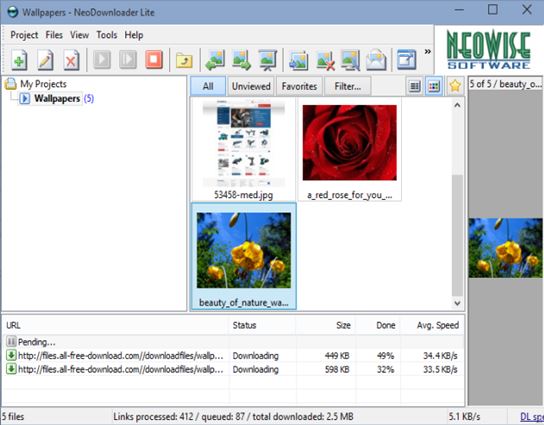Select the a_red_rose_for_you thumbnail
The image size is (544, 425).
click(350, 149)
